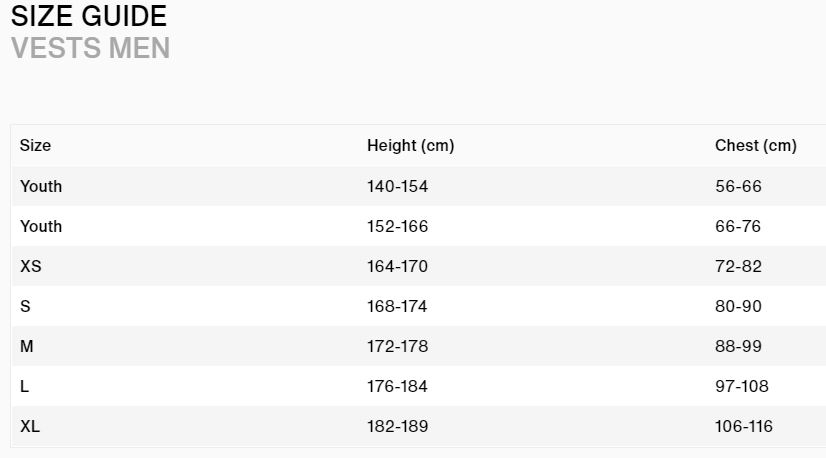Click the 106-116 chest value
The image size is (826, 458).
[743, 426]
